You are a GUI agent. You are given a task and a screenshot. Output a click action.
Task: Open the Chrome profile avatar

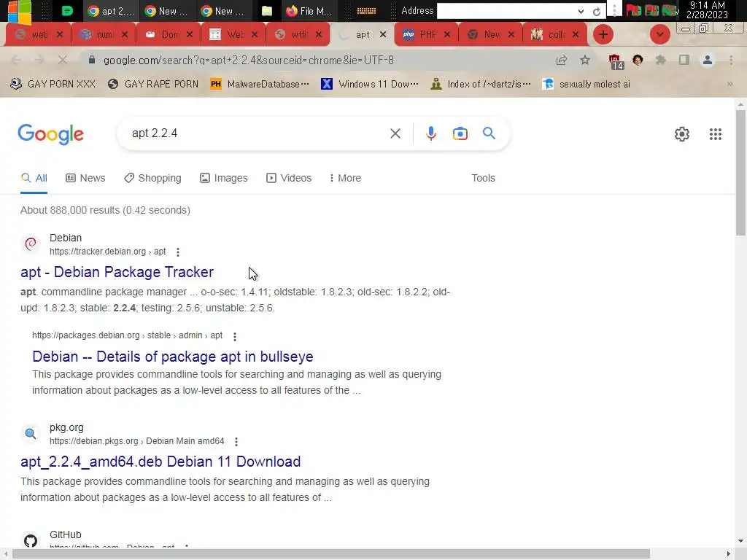click(708, 60)
